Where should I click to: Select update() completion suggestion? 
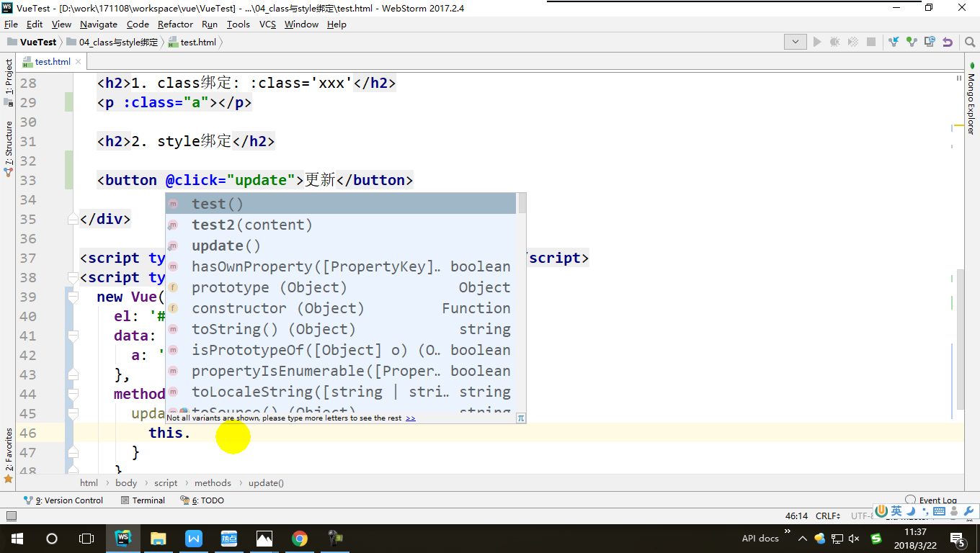pos(341,246)
